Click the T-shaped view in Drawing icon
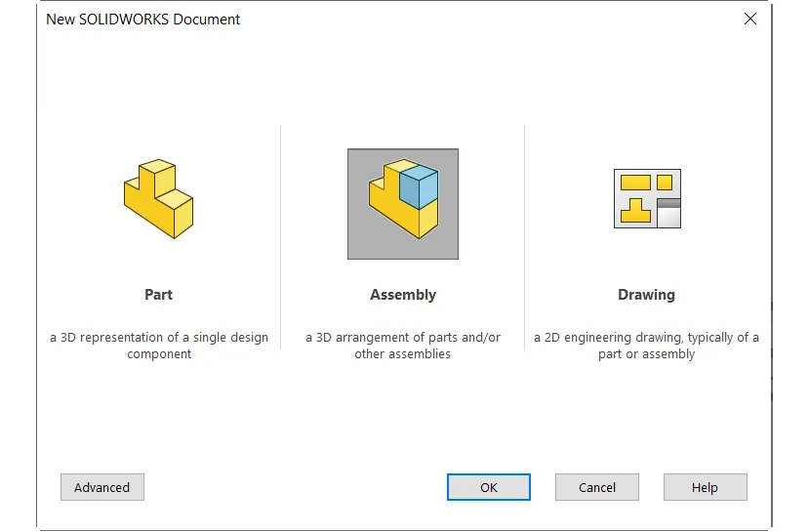Screen dimensions: 809x532 click(635, 210)
